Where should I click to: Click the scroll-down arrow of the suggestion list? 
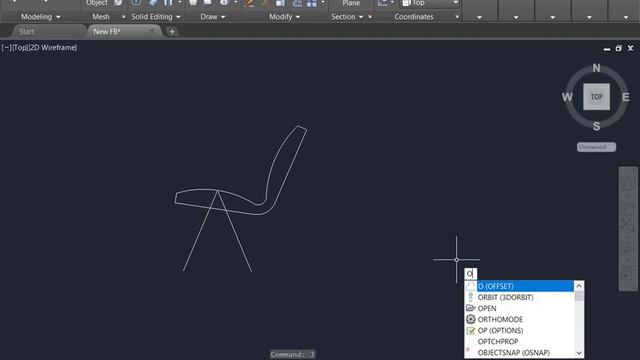coord(579,353)
